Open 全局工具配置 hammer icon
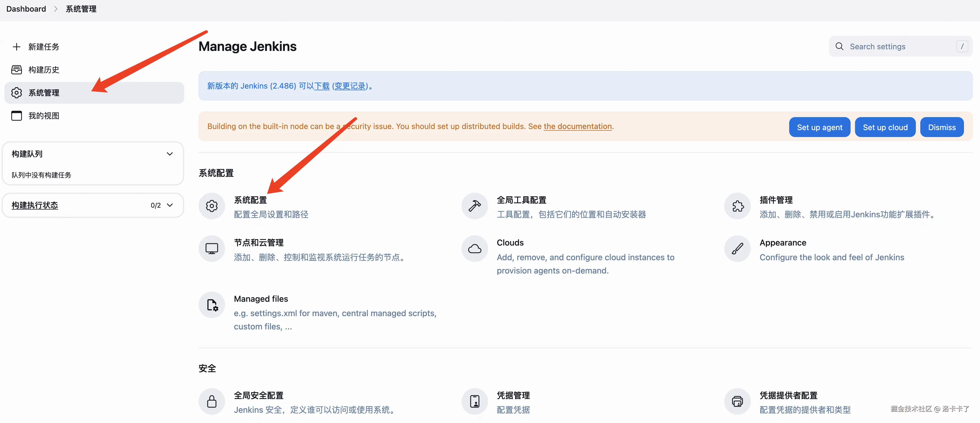Viewport: 980px width, 423px height. tap(475, 206)
